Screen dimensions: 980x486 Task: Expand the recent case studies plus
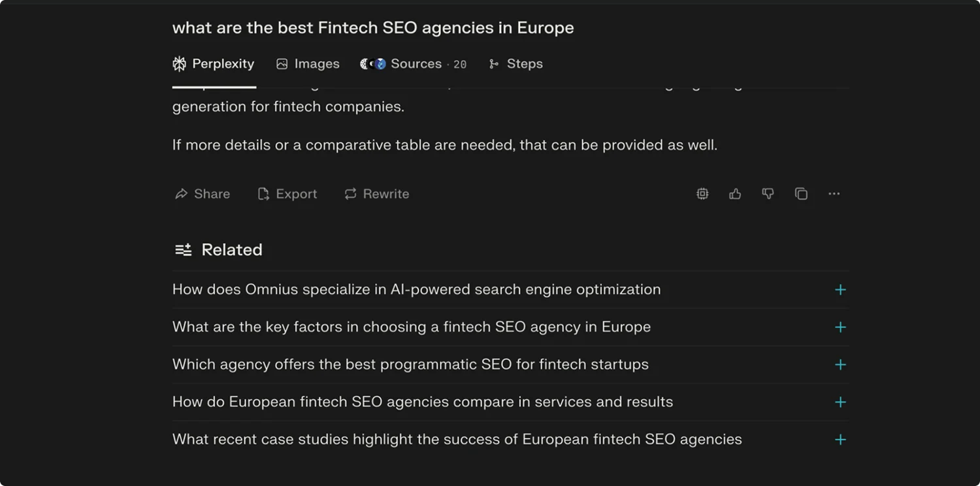840,440
